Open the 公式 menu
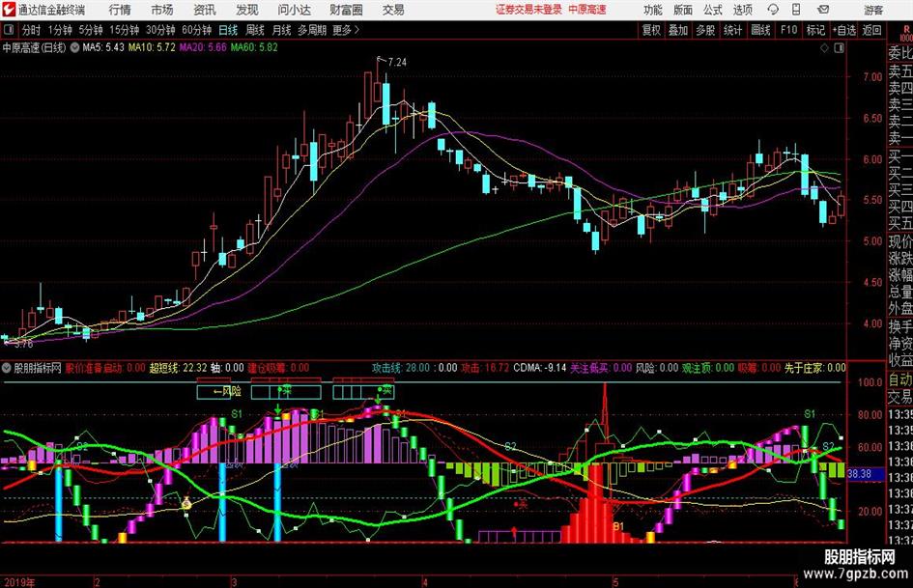The image size is (913, 588). click(x=713, y=10)
